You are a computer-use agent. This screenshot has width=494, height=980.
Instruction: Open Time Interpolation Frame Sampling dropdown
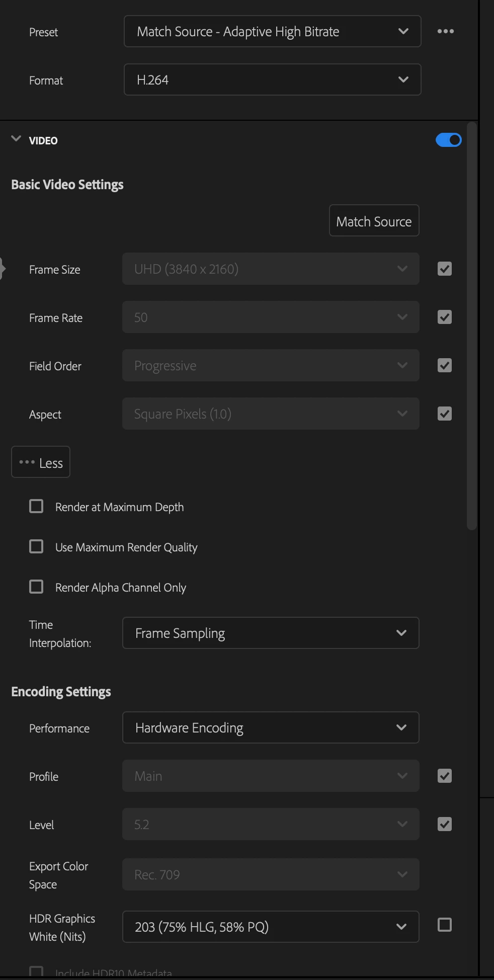pos(271,633)
